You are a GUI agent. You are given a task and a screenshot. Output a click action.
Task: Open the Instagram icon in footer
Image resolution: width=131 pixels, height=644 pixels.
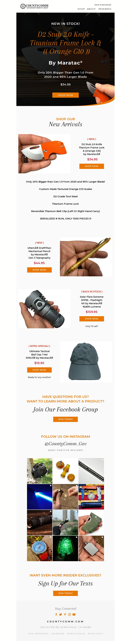pyautogui.click(x=69, y=614)
